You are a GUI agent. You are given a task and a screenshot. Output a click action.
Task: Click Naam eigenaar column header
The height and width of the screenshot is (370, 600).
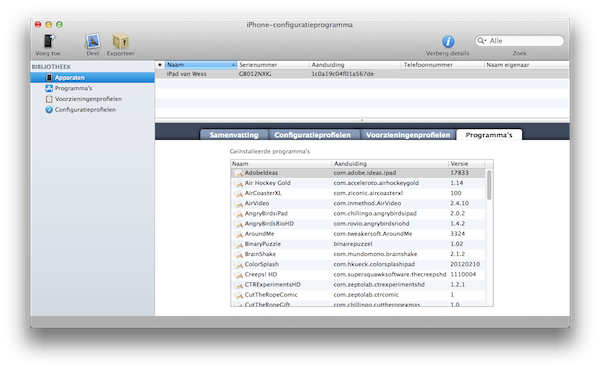[x=527, y=65]
